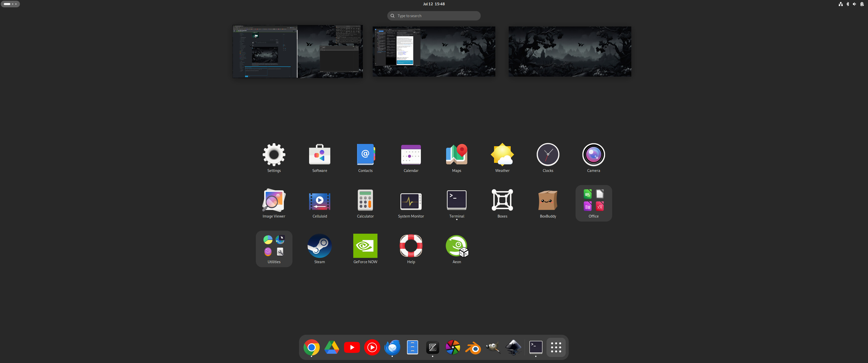This screenshot has width=868, height=363.
Task: Open the system status menu top-right
Action: 851,4
